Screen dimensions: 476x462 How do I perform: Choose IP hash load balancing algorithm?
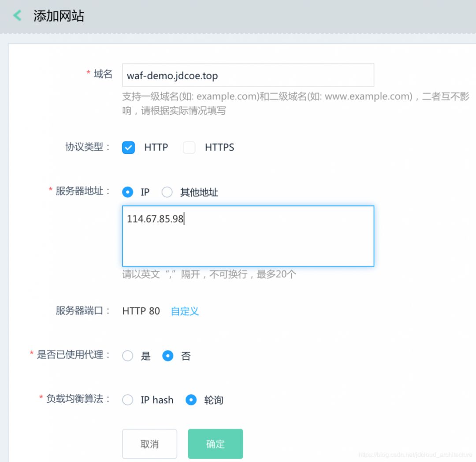tap(128, 400)
